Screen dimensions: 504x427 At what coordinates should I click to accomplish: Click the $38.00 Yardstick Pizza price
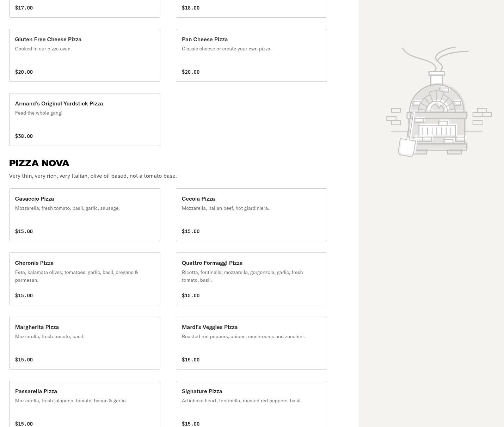click(24, 136)
